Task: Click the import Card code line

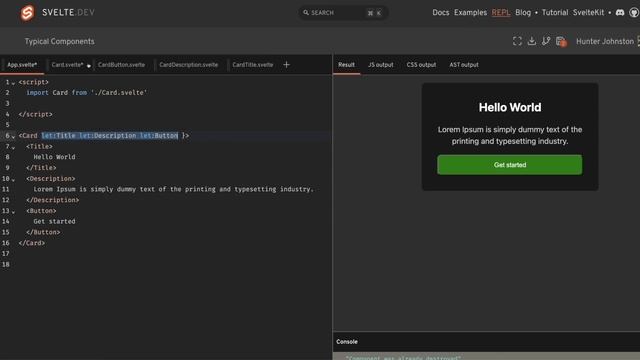Action: click(x=87, y=93)
